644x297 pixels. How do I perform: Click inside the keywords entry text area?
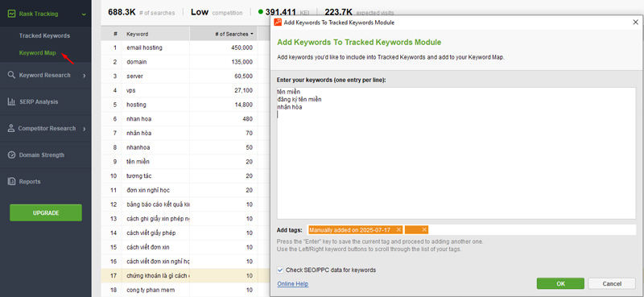[456, 153]
